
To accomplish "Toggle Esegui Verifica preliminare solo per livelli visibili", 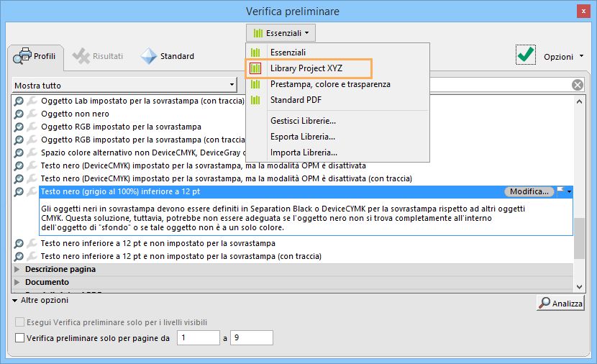I will click(x=20, y=322).
